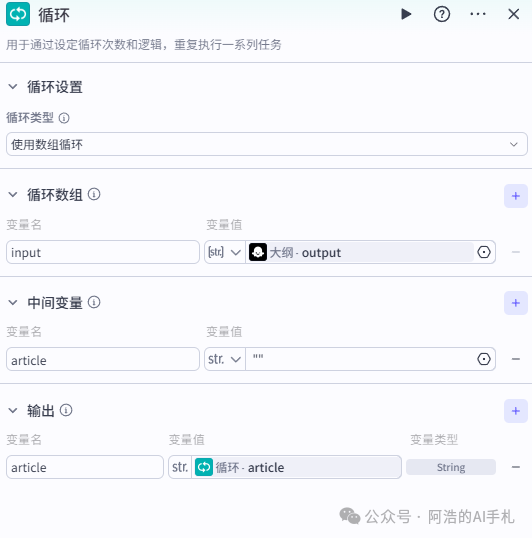Show info tooltip for 输出

coord(66,410)
